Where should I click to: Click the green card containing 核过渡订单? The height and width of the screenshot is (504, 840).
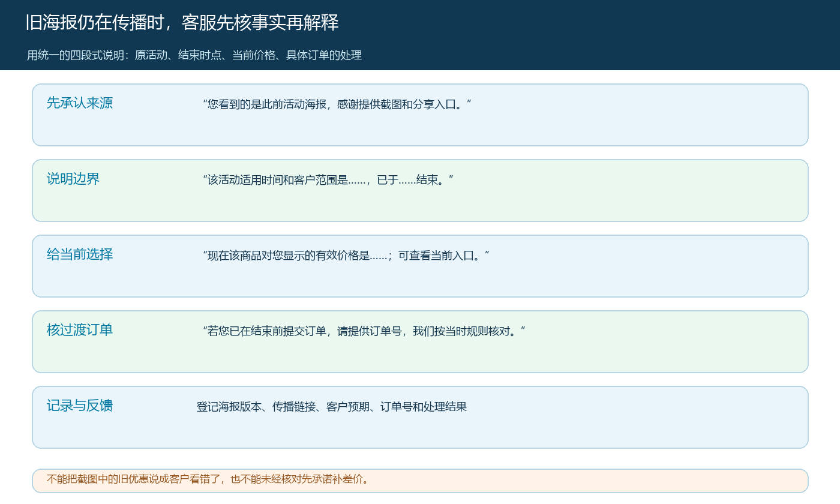tap(420, 341)
